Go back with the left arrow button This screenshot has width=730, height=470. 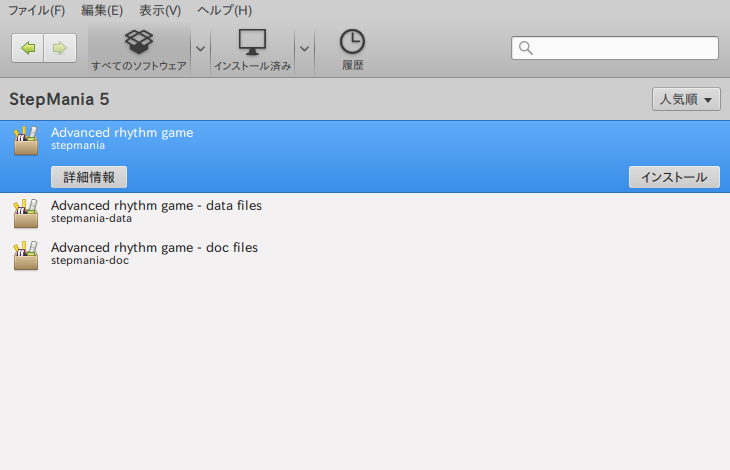[28, 48]
